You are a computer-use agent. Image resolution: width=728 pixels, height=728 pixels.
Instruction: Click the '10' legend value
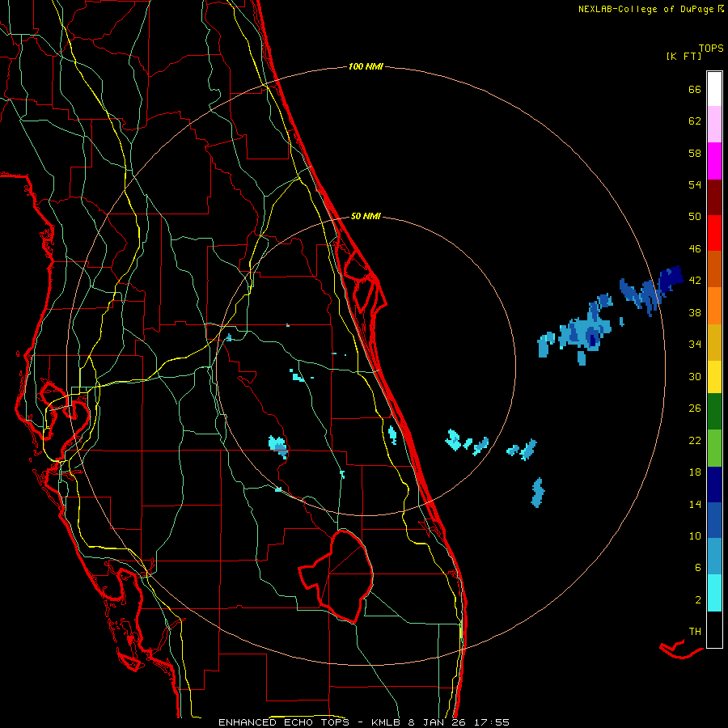(x=695, y=535)
